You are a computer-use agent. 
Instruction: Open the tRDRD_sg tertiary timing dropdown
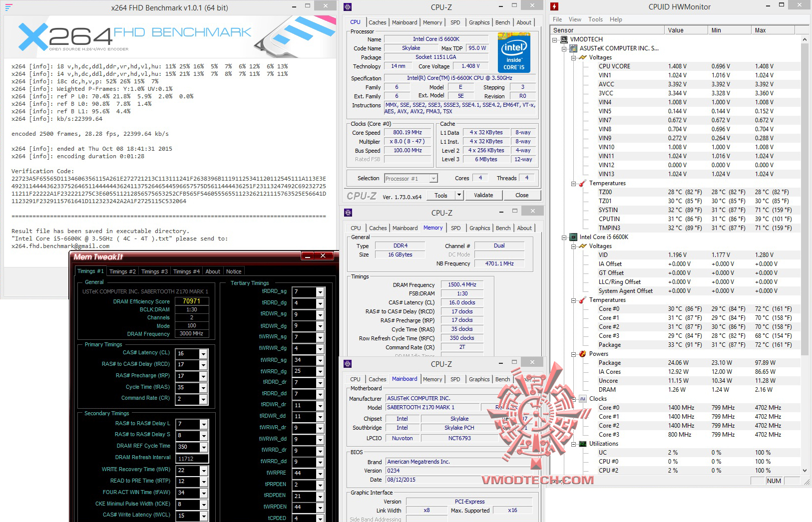tap(320, 292)
